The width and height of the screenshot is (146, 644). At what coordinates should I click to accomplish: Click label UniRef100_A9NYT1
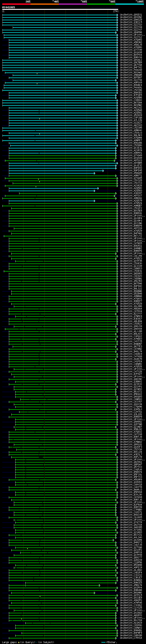click(x=131, y=175)
